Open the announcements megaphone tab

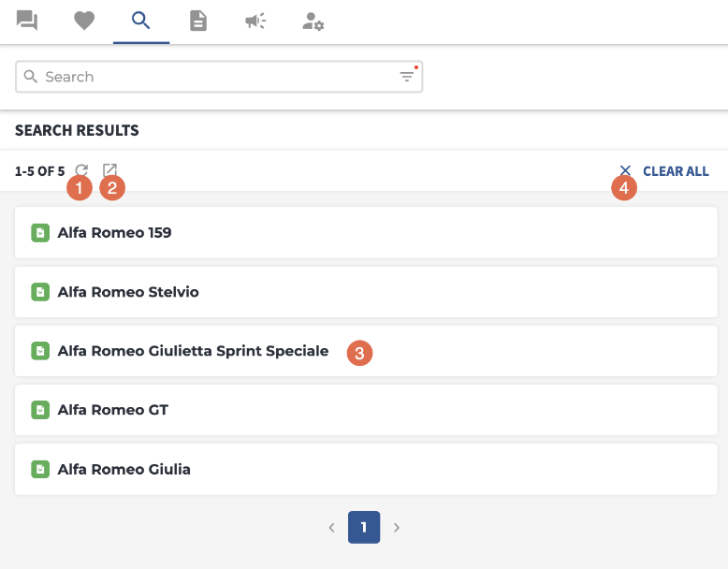[255, 21]
